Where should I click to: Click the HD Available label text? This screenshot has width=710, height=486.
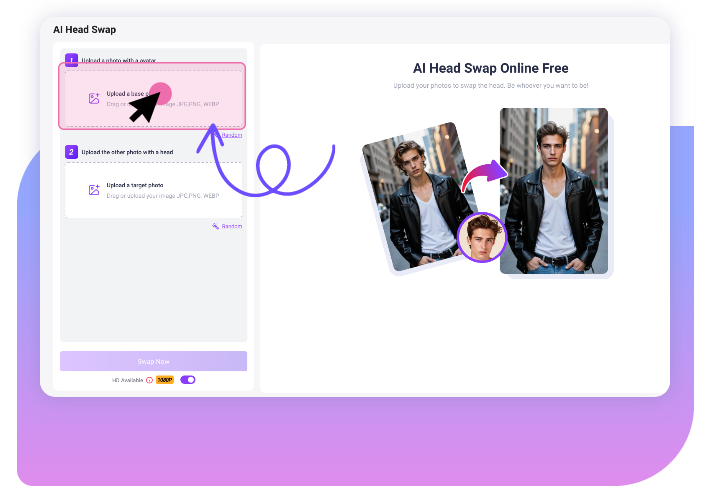(128, 380)
